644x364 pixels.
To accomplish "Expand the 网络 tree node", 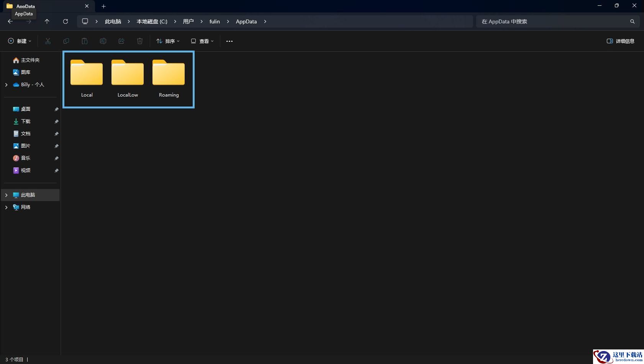I will [x=6, y=207].
